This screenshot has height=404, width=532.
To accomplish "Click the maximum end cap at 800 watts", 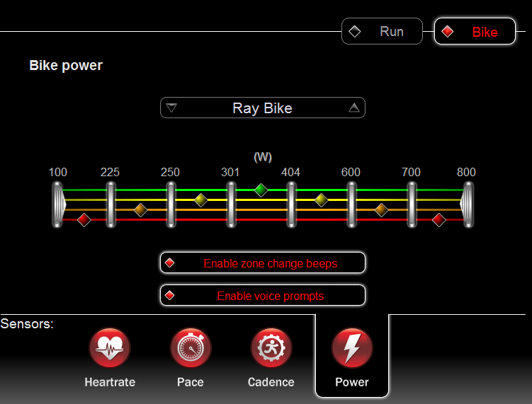I will click(467, 204).
